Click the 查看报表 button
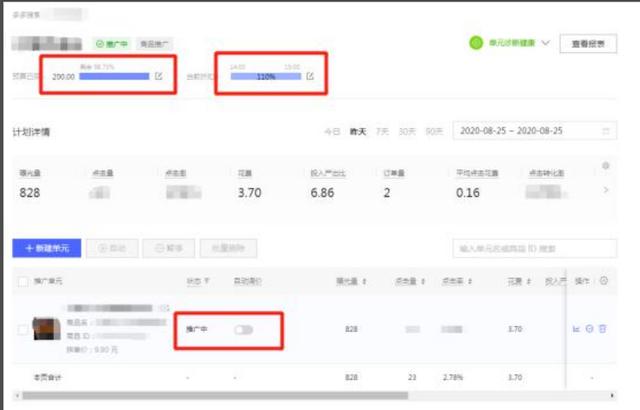The height and width of the screenshot is (410, 640). pos(588,44)
